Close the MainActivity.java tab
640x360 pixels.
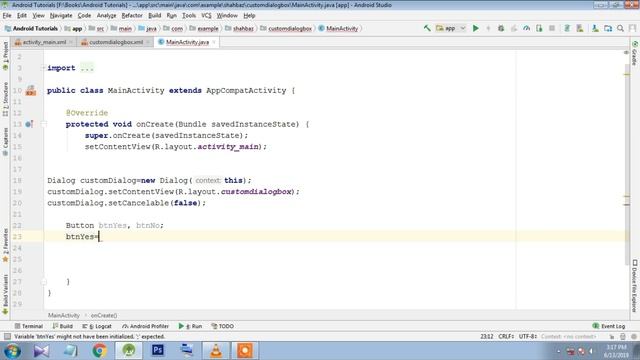214,42
